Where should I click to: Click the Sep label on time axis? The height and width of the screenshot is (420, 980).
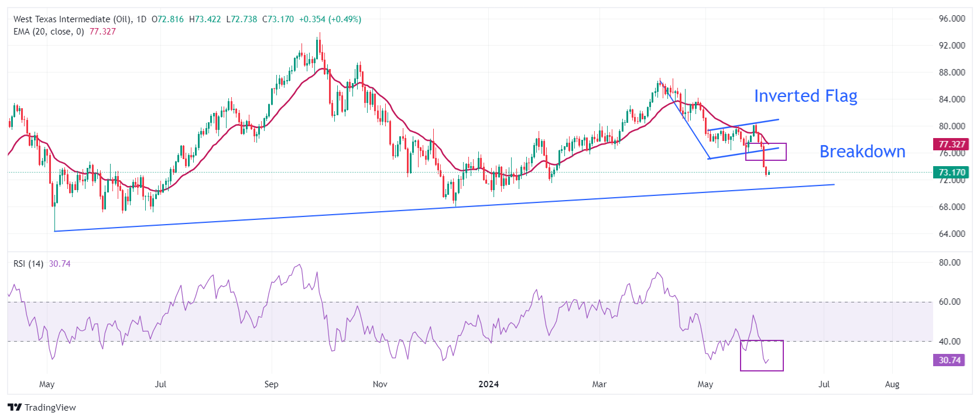click(x=271, y=384)
